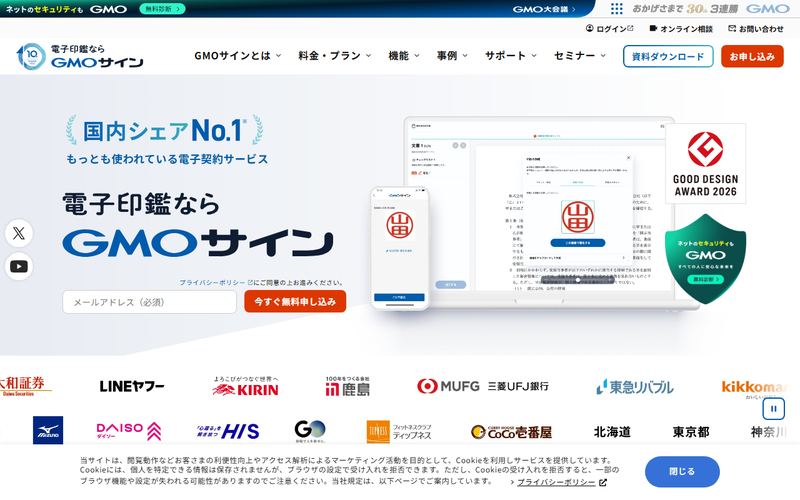Click the Mizuno logo

(x=48, y=430)
